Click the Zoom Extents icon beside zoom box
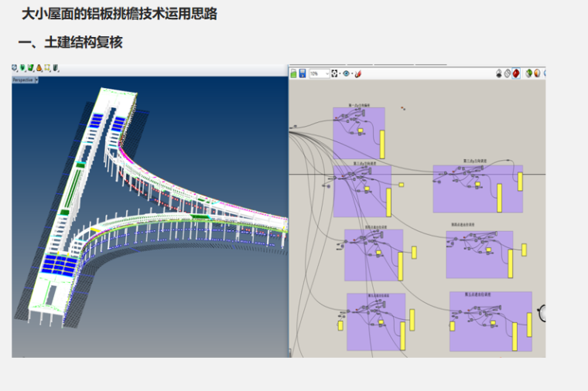This screenshot has height=391, width=588. 335,73
